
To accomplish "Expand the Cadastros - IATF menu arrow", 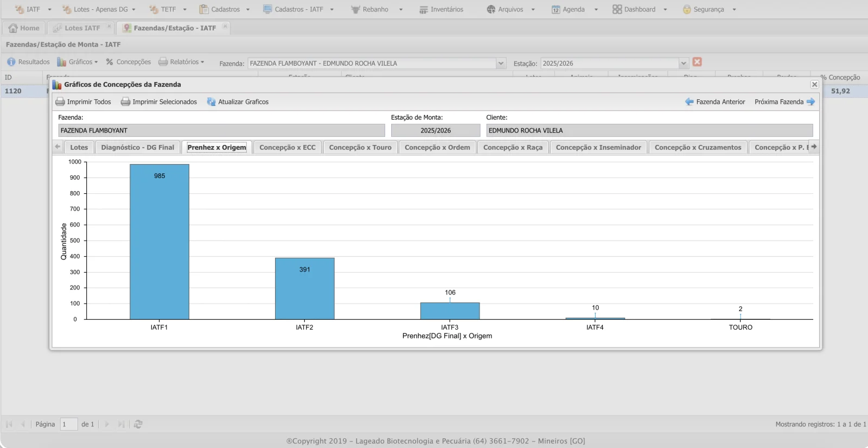I will [x=332, y=10].
